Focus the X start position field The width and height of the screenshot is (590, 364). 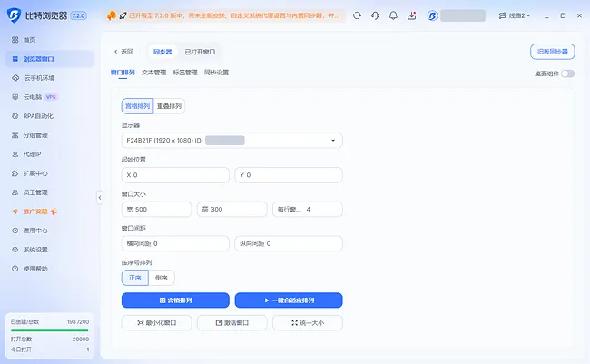[x=175, y=175]
